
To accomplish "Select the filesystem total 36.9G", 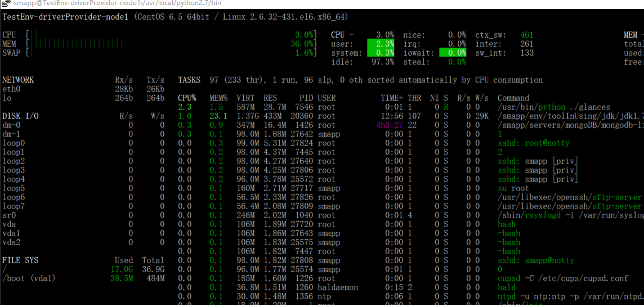I will (x=153, y=269).
